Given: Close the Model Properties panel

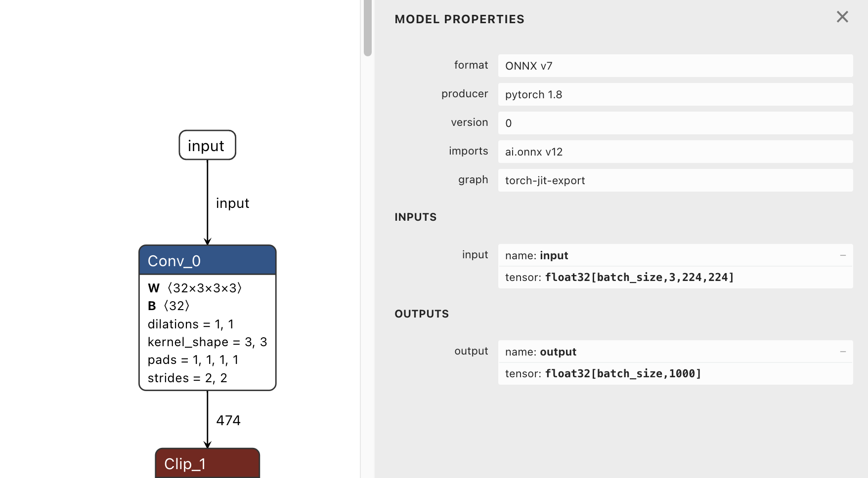Looking at the screenshot, I should tap(842, 17).
